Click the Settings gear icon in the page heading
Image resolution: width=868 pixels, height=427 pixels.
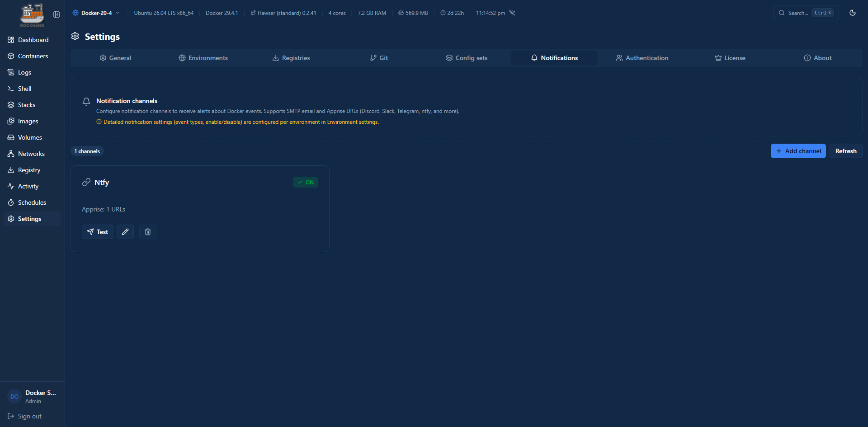[x=75, y=36]
